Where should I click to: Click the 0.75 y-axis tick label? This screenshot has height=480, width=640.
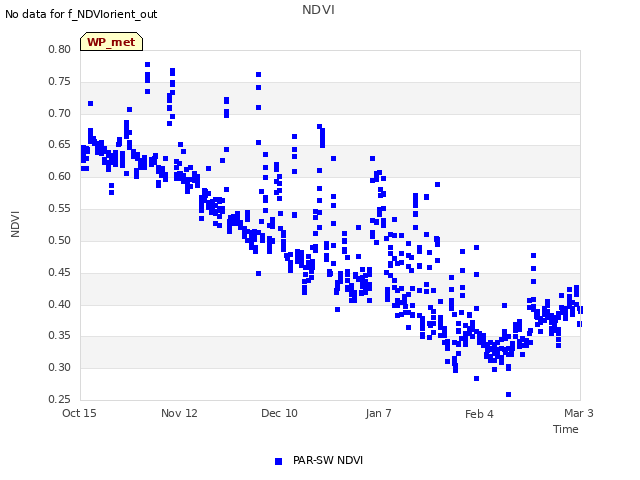point(60,81)
